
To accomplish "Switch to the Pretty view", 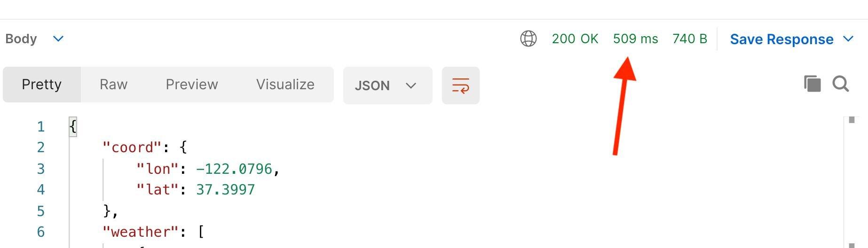I will coord(42,85).
